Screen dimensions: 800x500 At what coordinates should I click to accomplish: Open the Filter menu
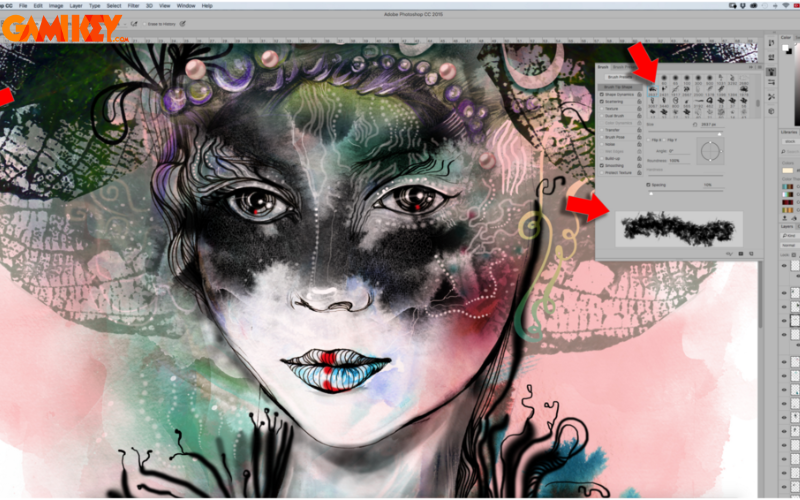coord(133,5)
